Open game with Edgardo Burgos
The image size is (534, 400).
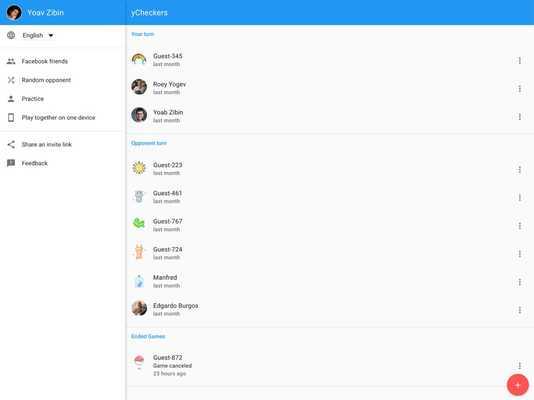pos(330,309)
